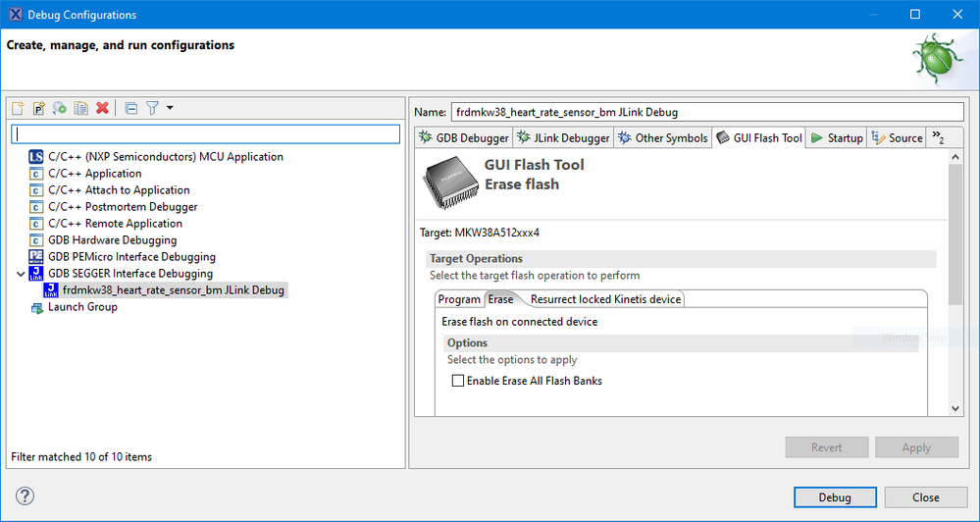
Task: Click the PEMicro interface icon
Action: pyautogui.click(x=36, y=257)
